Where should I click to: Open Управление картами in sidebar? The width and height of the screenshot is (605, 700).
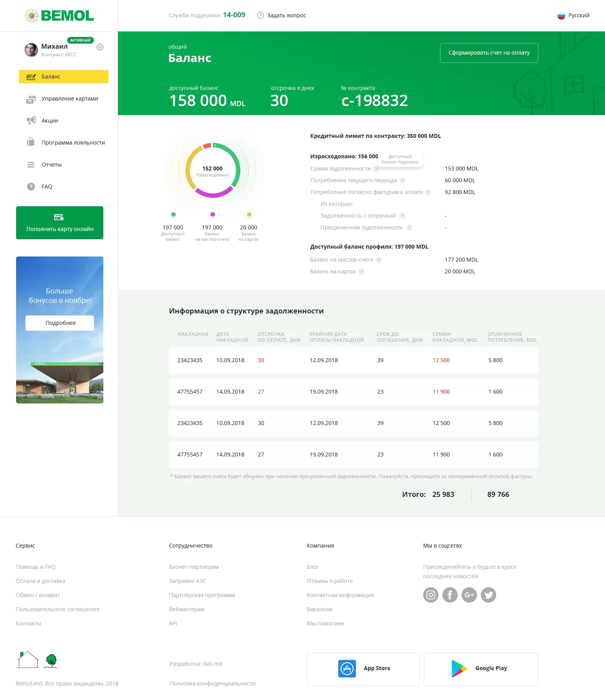coord(63,99)
